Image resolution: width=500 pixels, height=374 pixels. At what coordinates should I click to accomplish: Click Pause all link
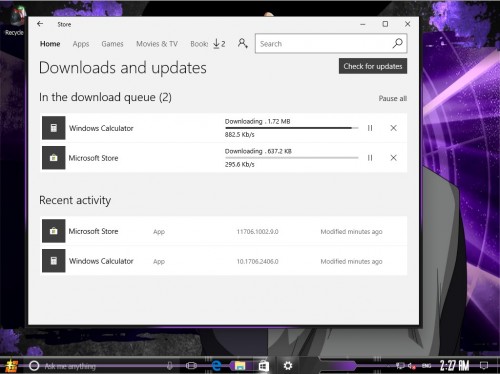393,98
